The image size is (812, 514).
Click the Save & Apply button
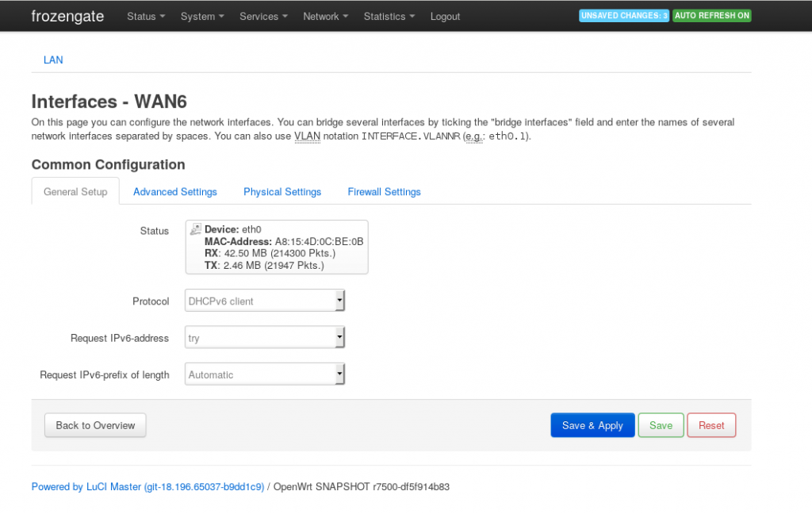click(x=592, y=425)
